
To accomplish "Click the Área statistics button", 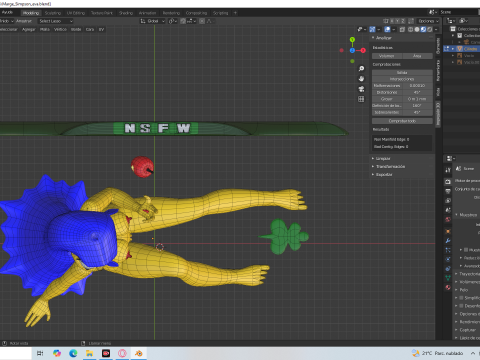I will [417, 56].
